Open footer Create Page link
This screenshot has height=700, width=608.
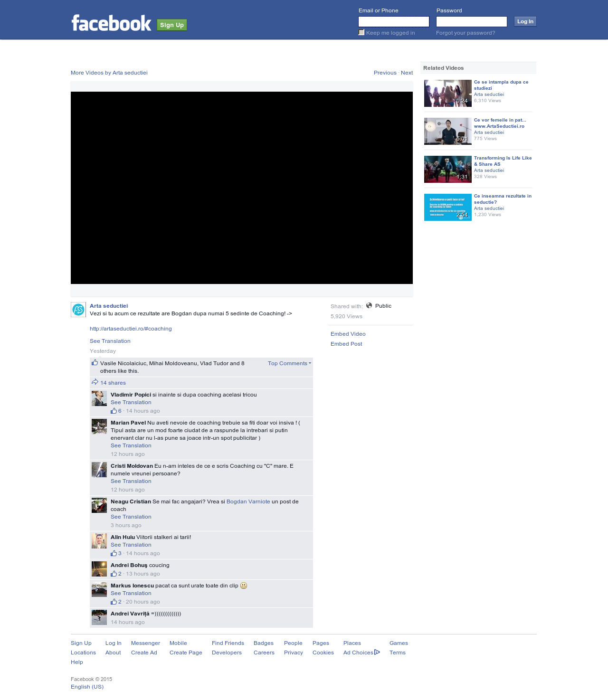[x=186, y=653]
